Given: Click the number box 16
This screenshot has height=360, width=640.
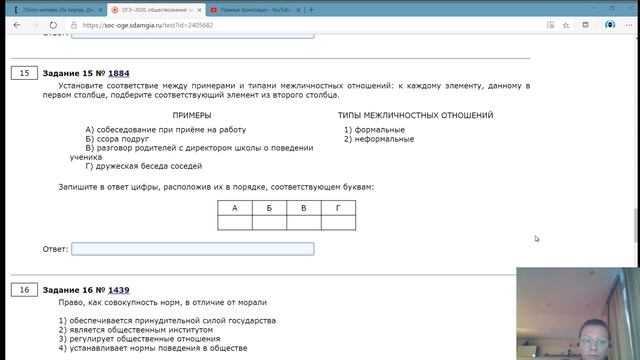Looking at the screenshot, I should [24, 290].
